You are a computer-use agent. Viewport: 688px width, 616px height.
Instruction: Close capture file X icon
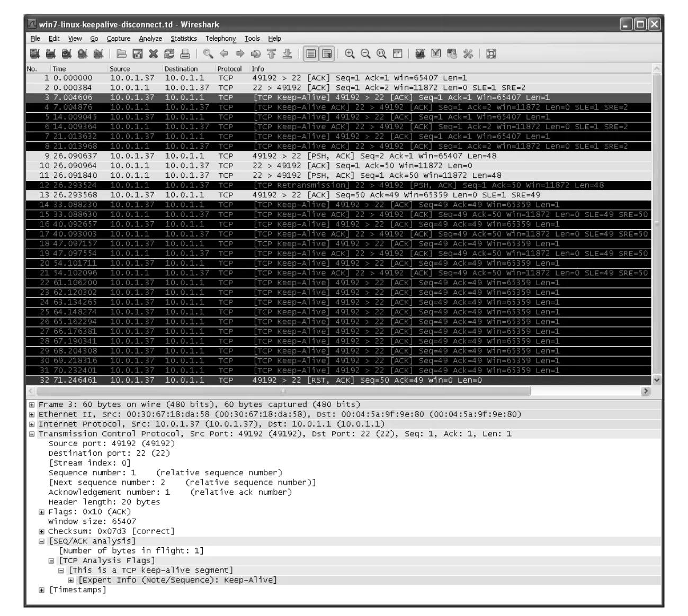pos(154,53)
